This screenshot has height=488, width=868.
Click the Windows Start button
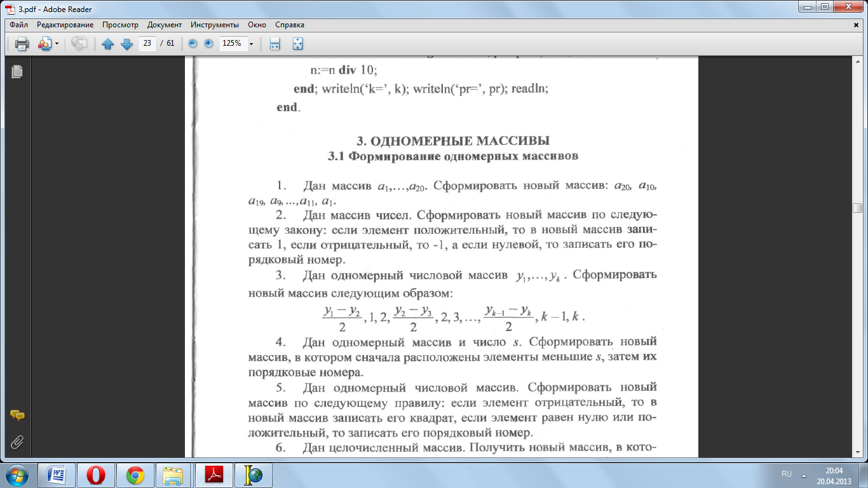click(17, 475)
